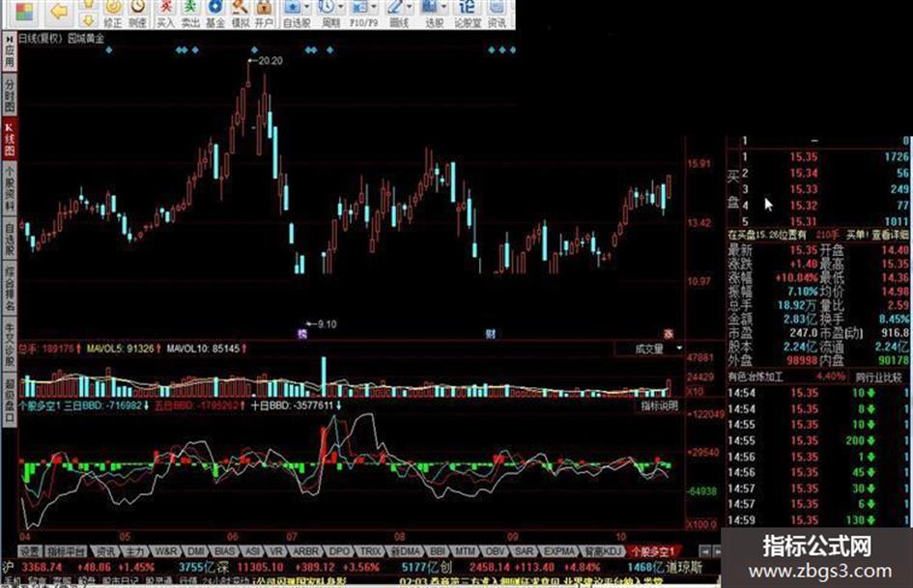Select the MTM indicator tab
The image size is (913, 588).
(x=465, y=550)
